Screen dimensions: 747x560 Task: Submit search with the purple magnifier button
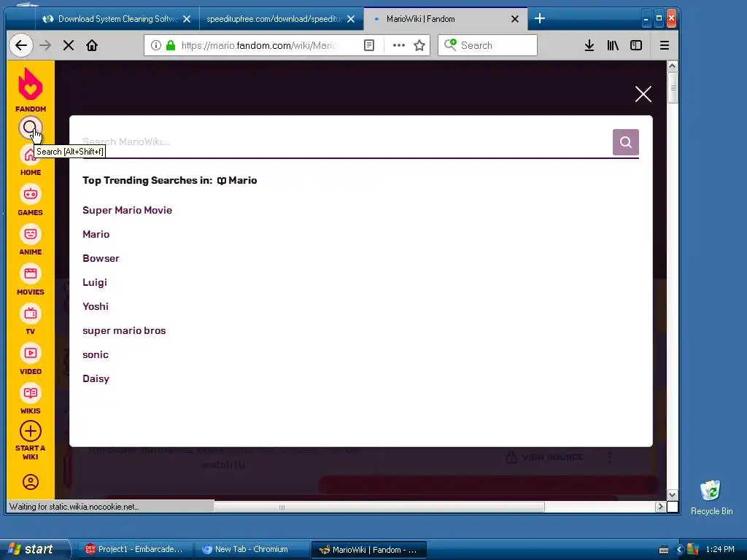625,142
